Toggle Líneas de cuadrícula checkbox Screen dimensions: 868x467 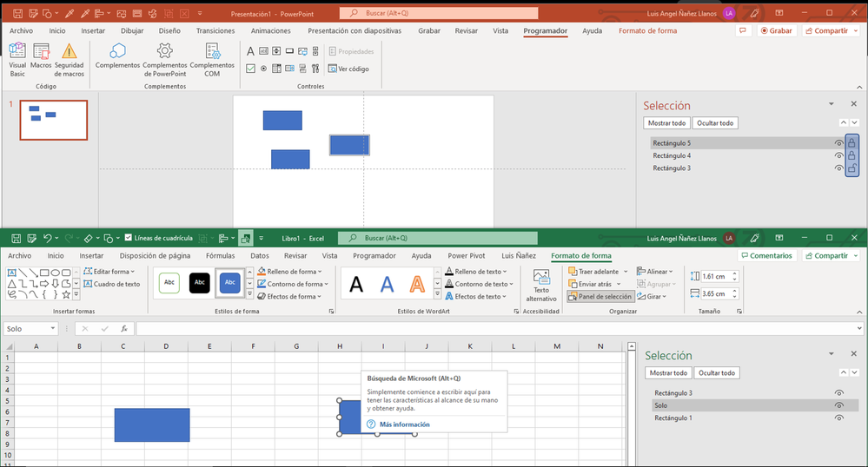point(129,238)
